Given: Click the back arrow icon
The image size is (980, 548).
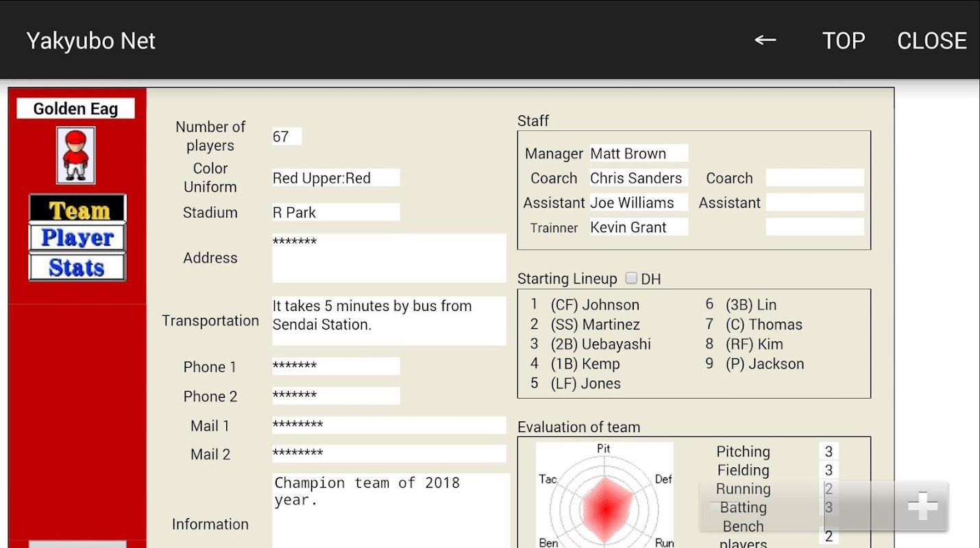Looking at the screenshot, I should [x=765, y=40].
